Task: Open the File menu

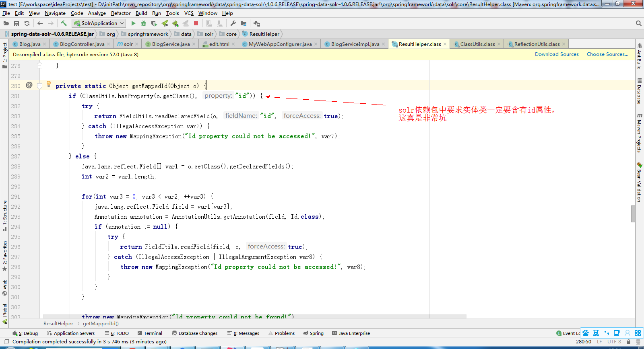Action: pos(6,13)
